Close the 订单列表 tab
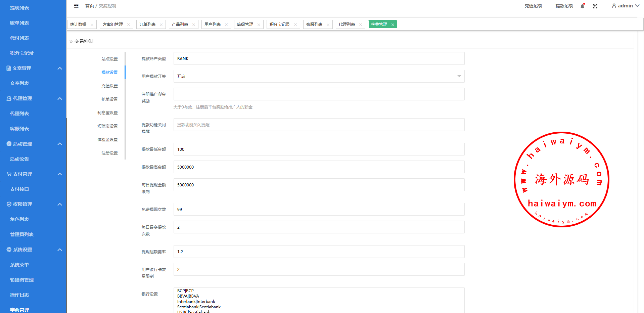 (x=161, y=25)
